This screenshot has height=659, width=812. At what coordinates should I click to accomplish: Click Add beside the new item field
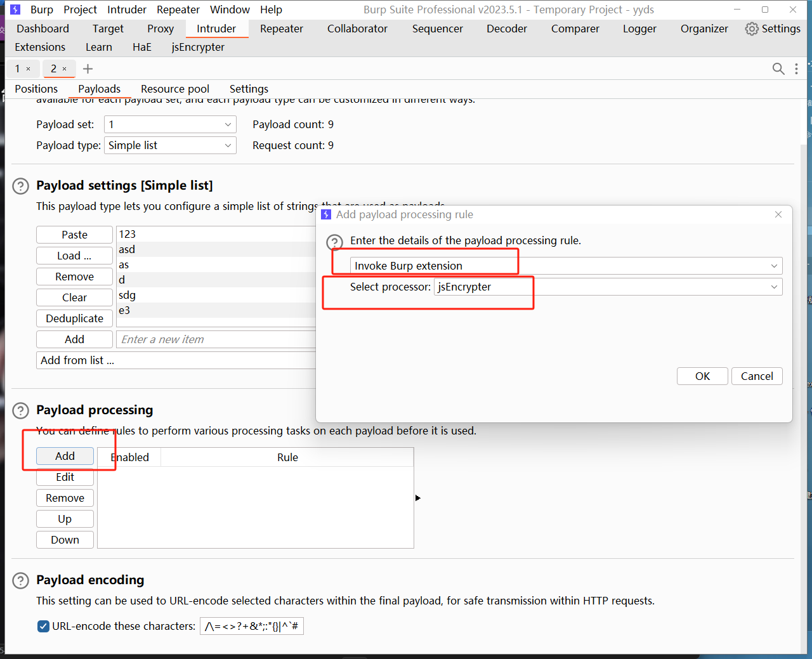click(74, 339)
